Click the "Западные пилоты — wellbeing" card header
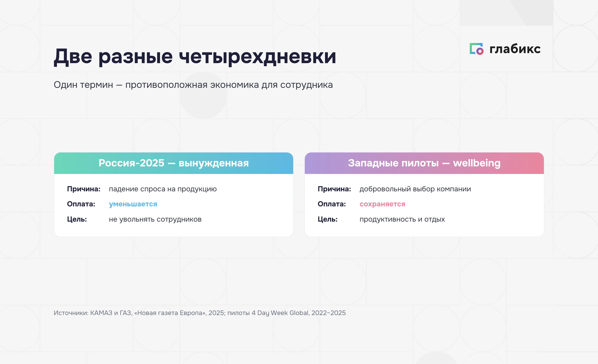The width and height of the screenshot is (598, 364). point(424,163)
